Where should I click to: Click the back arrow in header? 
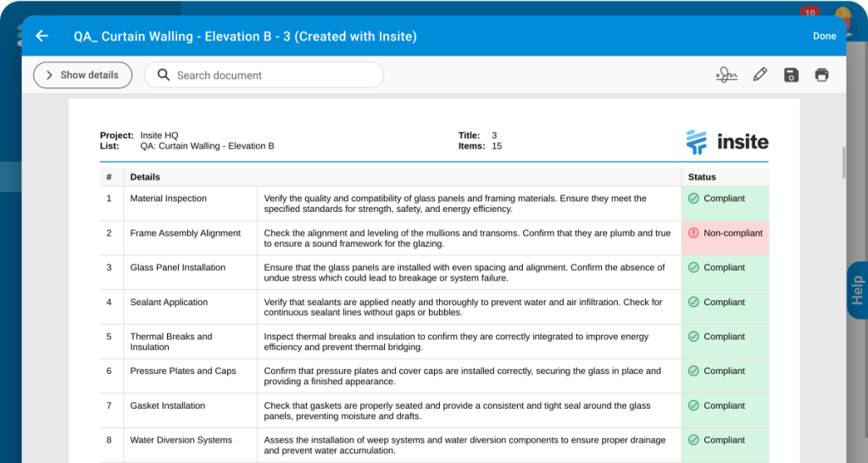(x=42, y=36)
